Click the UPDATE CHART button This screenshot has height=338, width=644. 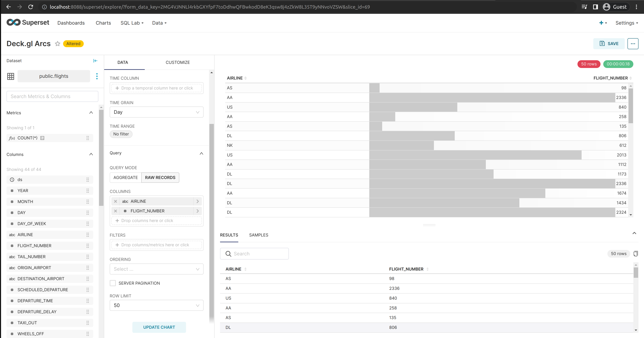click(159, 327)
